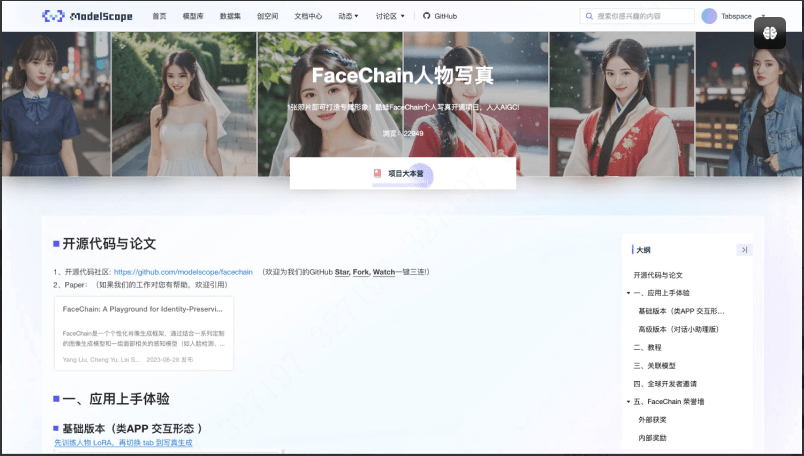Open the 模型库 menu item
This screenshot has width=804, height=456.
point(193,16)
